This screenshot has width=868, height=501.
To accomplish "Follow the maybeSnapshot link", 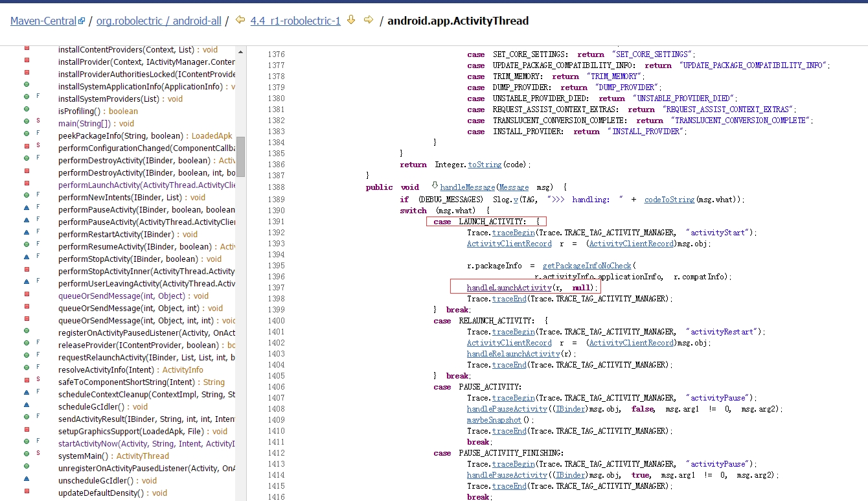I will [x=494, y=419].
